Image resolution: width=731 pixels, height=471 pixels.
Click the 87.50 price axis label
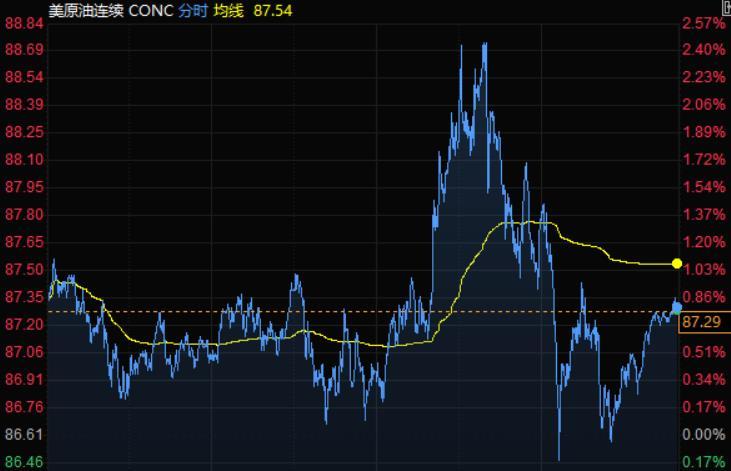(x=23, y=270)
